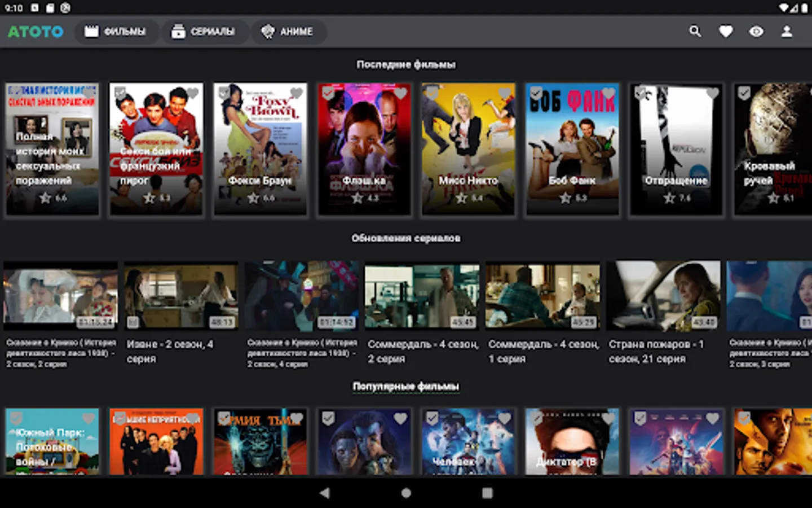Viewport: 812px width, 508px height.
Task: Mark Армия тьмы as watched
Action: [x=224, y=418]
